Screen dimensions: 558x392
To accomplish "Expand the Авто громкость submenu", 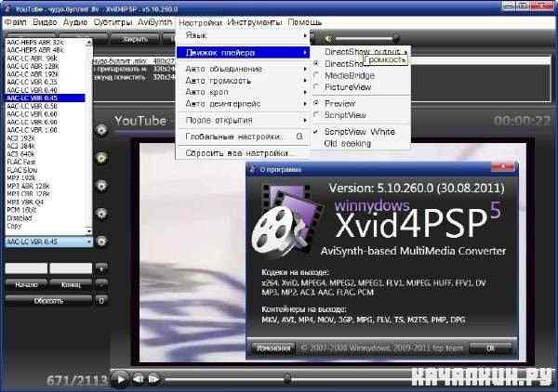I will (243, 81).
